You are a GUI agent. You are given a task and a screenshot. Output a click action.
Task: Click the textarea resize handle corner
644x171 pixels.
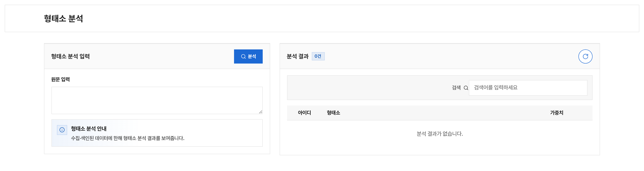click(260, 112)
